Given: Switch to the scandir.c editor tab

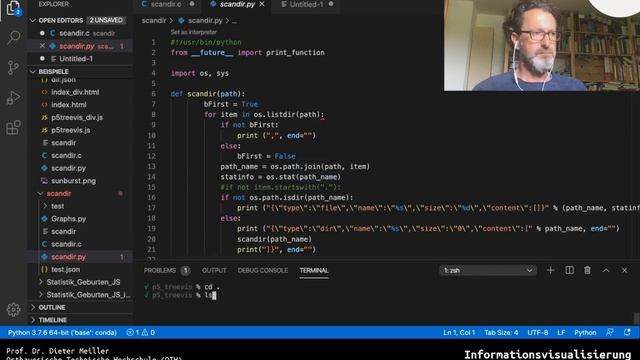Looking at the screenshot, I should 166,4.
